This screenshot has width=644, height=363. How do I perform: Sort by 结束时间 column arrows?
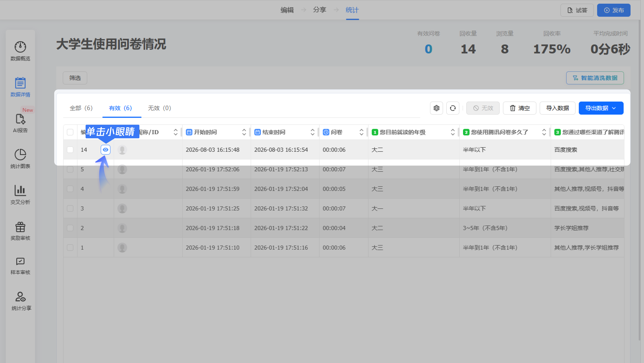click(312, 132)
